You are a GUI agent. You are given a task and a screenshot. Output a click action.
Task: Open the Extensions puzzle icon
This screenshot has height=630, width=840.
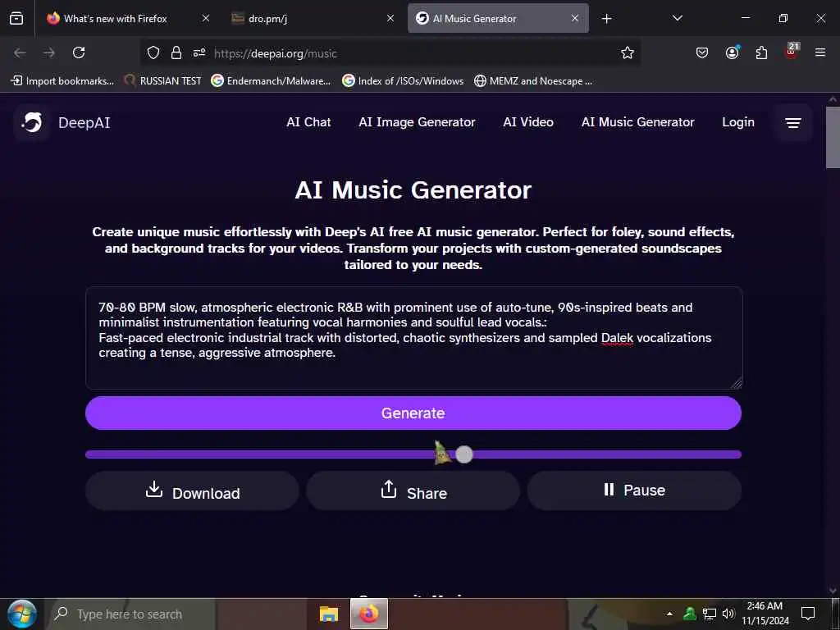[761, 52]
